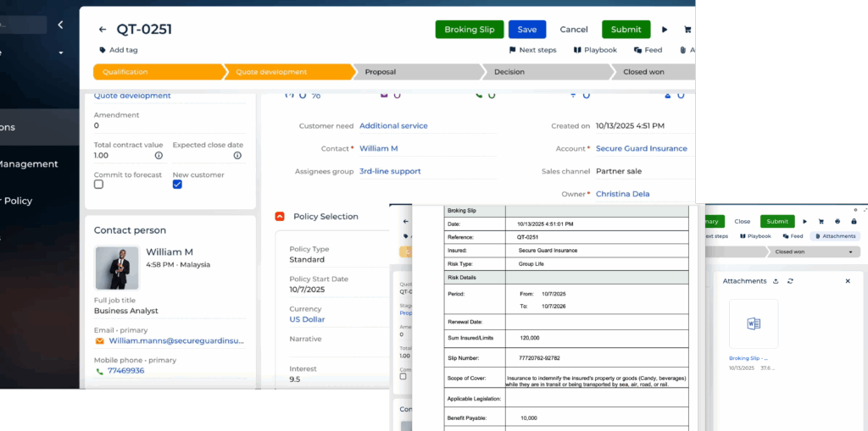868x431 pixels.
Task: Open the Broking Slip Word document thumbnail
Action: pos(753,323)
